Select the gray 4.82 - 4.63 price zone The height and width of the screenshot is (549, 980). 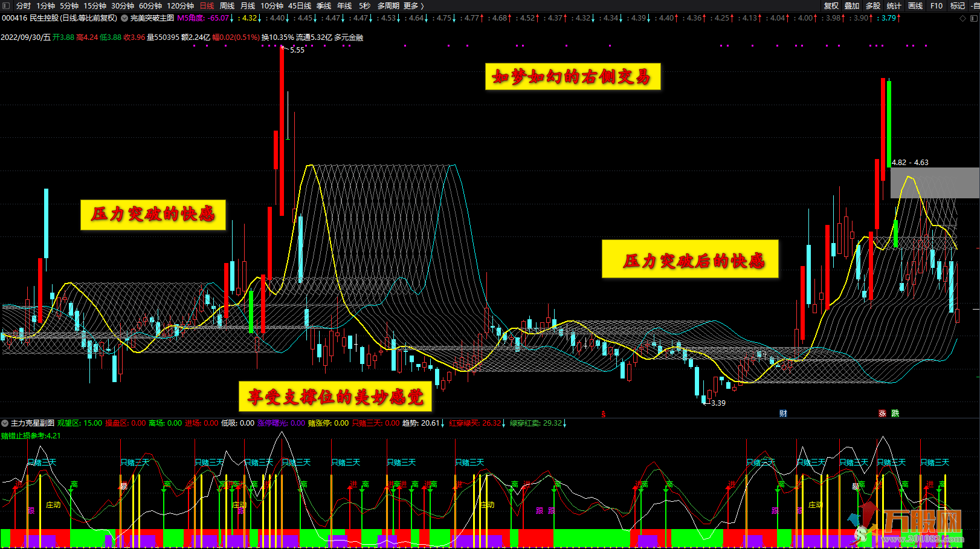point(935,183)
